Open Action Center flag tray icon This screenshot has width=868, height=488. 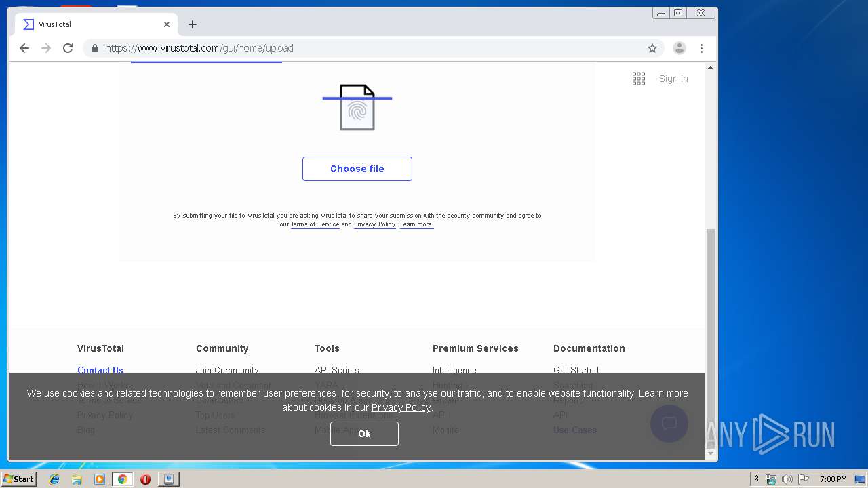804,479
